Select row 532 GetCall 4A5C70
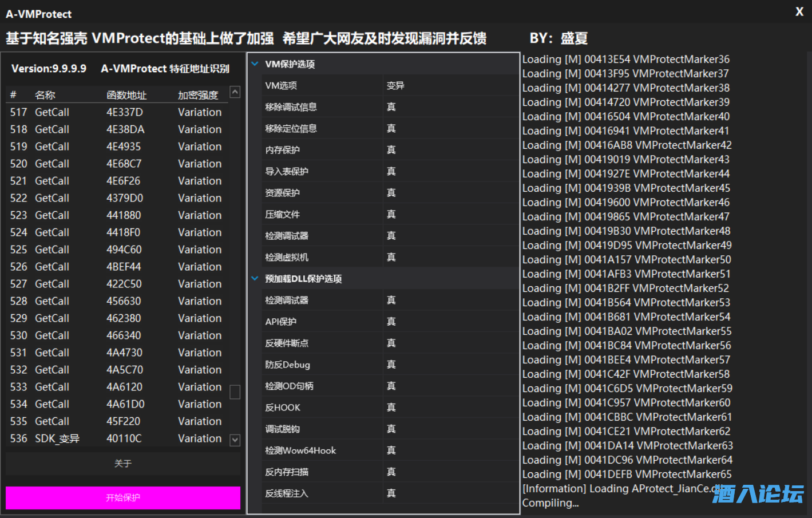 click(117, 370)
